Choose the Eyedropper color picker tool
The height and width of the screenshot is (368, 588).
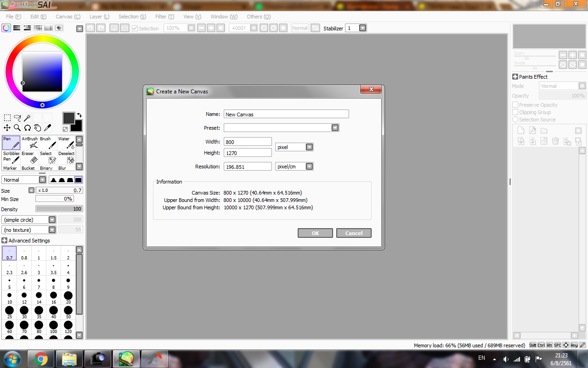pyautogui.click(x=48, y=128)
